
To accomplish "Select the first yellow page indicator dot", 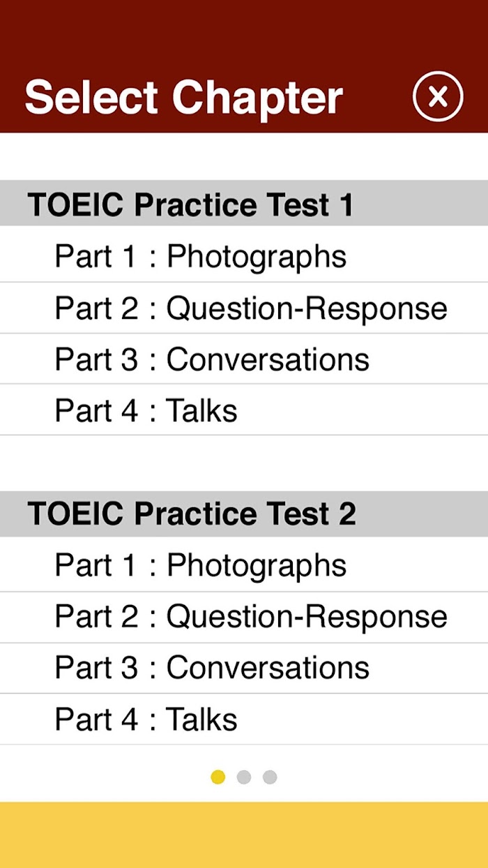I will (x=218, y=777).
